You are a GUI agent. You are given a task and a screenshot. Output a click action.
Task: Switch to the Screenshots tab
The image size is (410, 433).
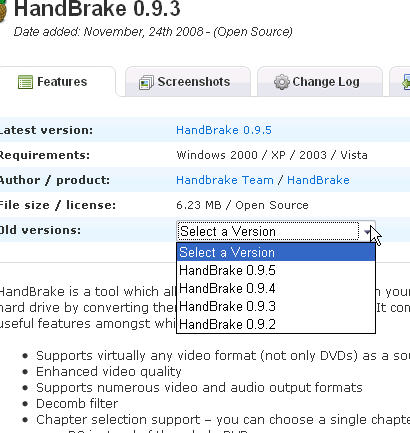[188, 82]
